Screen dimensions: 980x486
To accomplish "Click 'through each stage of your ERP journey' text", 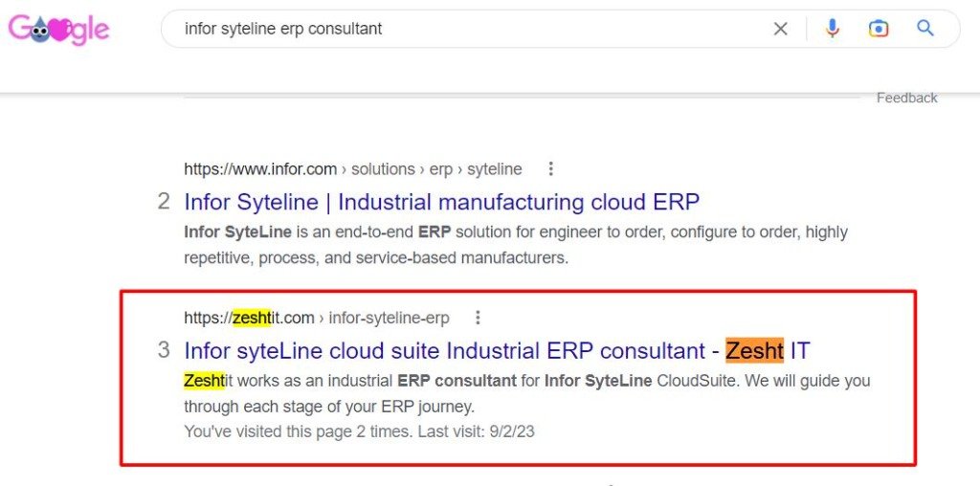I will coord(329,407).
